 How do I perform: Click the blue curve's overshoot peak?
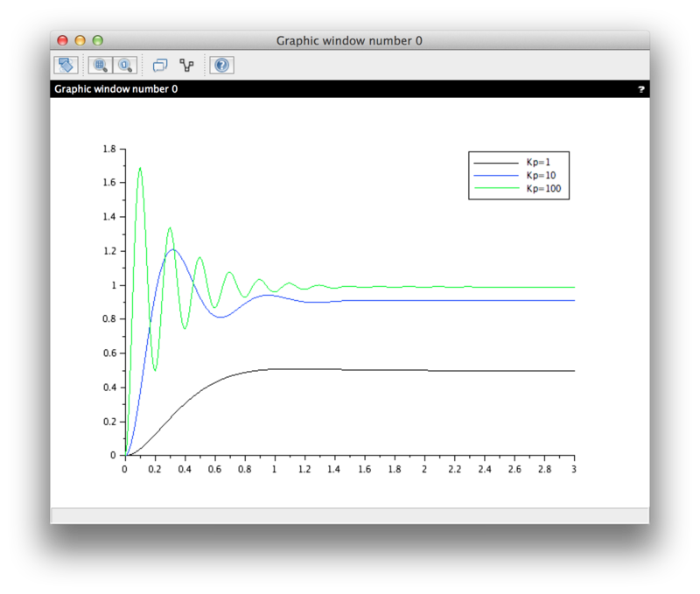pos(173,249)
